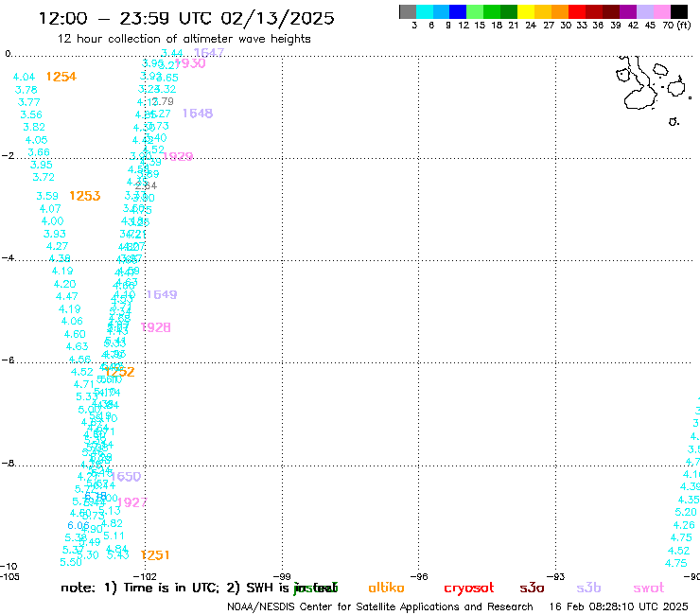Click the -99 longitude axis label

282,576
